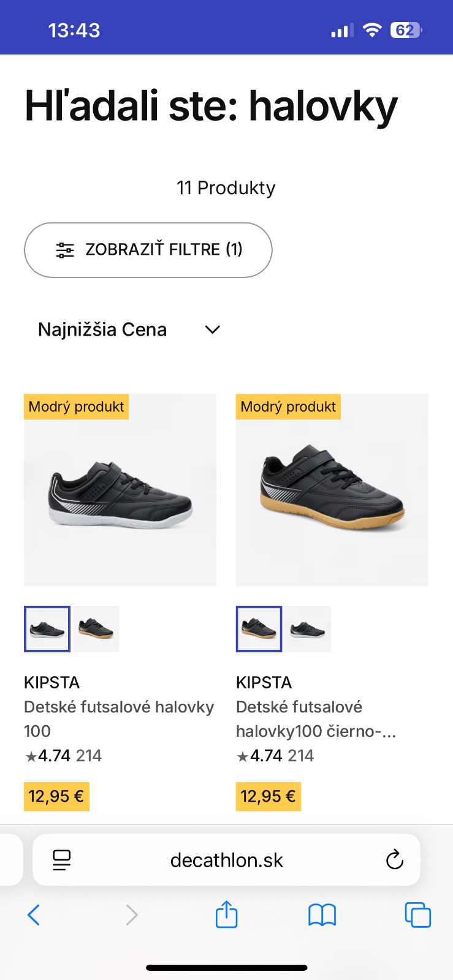The width and height of the screenshot is (453, 980).
Task: Select gum-sole variant swatch of second shoe
Action: [259, 629]
